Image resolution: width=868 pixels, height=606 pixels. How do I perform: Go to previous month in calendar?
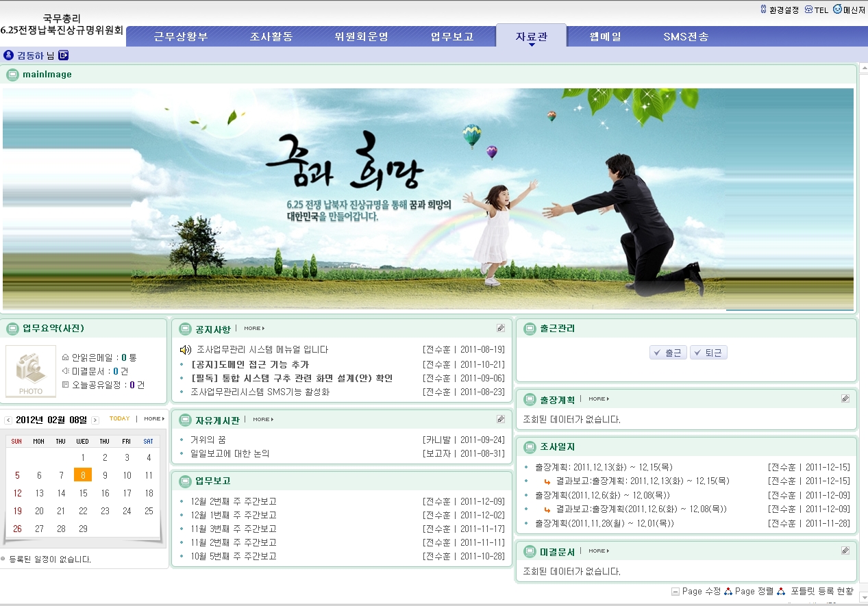point(8,420)
